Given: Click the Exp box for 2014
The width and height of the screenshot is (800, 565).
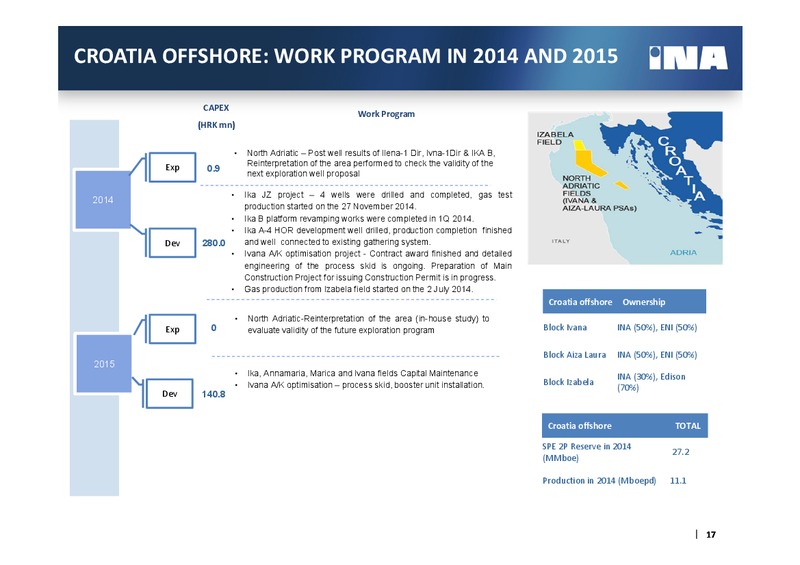Looking at the screenshot, I should [172, 167].
